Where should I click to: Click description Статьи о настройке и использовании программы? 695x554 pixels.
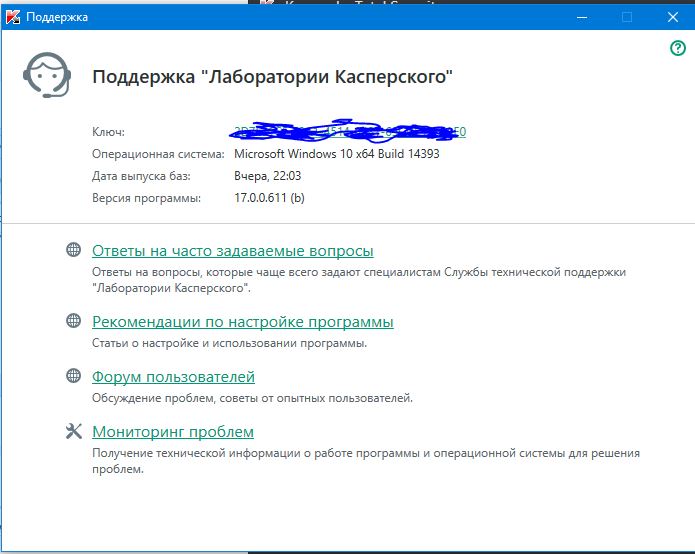pyautogui.click(x=230, y=343)
